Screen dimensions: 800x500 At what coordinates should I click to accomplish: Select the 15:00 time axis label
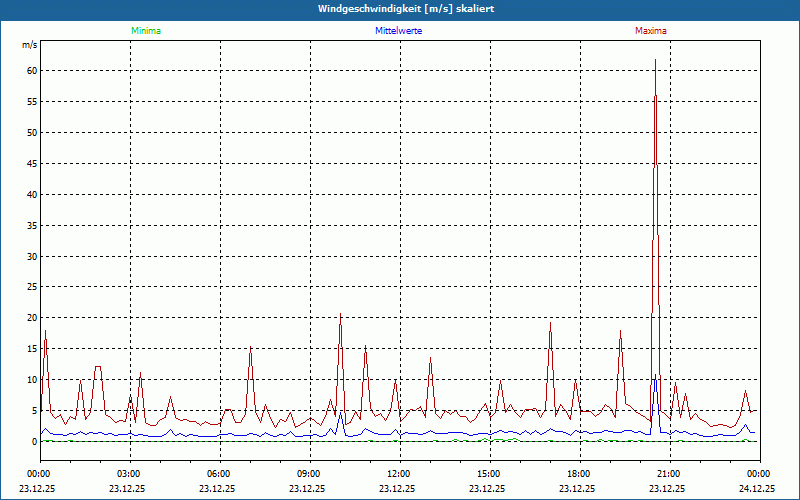click(x=488, y=474)
